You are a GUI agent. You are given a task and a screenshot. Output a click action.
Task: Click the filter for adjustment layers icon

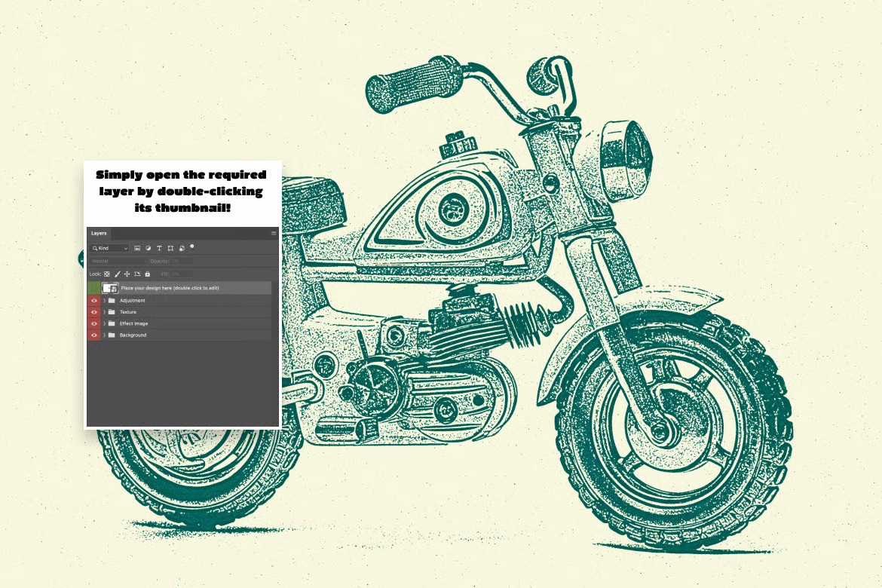click(x=149, y=248)
